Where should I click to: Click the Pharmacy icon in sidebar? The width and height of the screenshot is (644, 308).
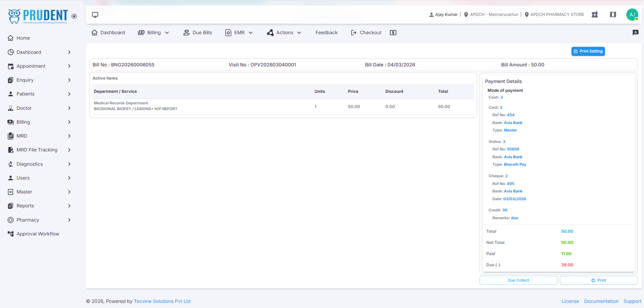(x=11, y=220)
